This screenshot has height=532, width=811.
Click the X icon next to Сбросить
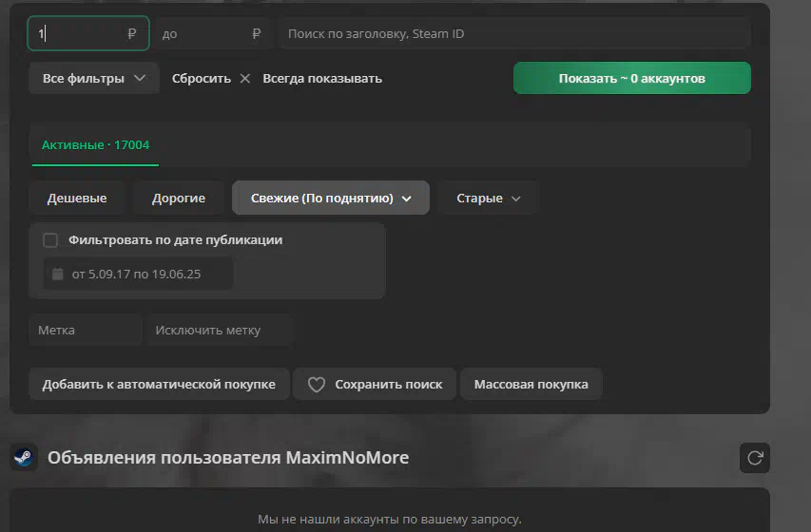[x=245, y=79]
